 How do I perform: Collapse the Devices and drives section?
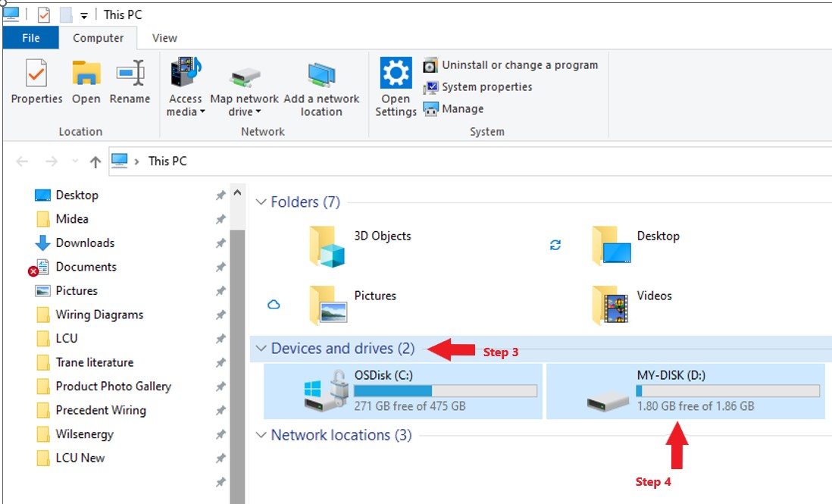tap(261, 349)
